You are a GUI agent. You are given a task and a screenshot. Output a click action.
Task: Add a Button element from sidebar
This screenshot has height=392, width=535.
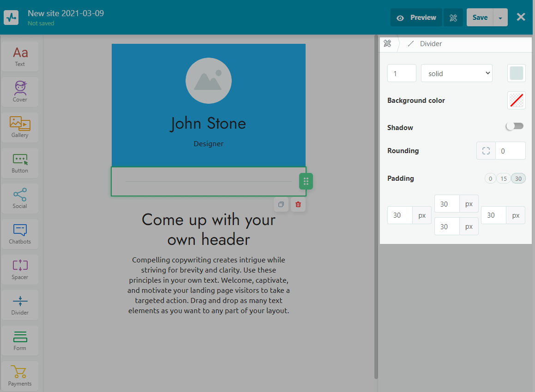20,163
